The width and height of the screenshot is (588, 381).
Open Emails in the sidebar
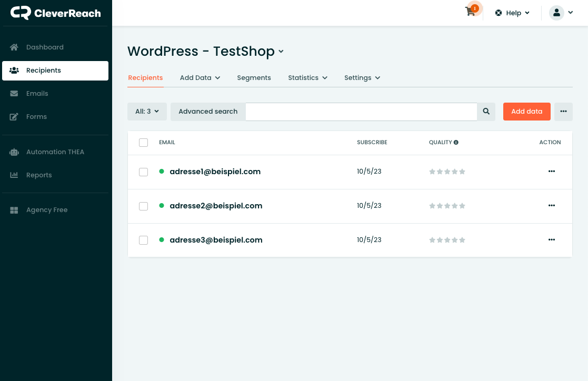[x=55, y=94]
